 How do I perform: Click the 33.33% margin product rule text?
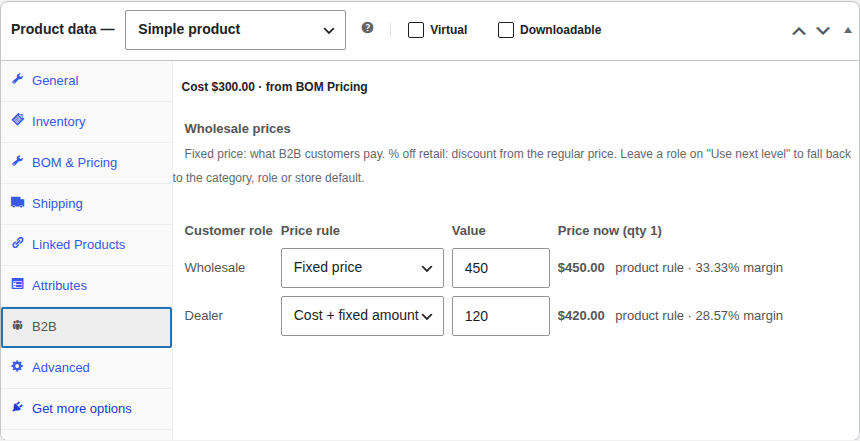click(699, 268)
